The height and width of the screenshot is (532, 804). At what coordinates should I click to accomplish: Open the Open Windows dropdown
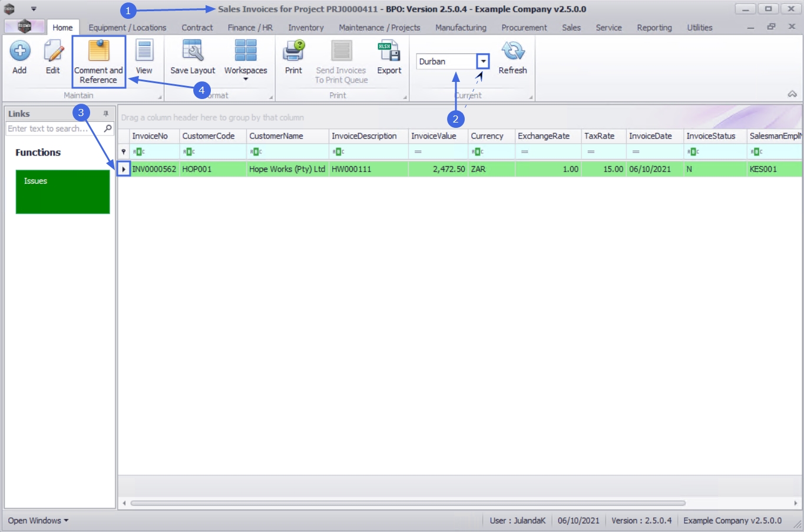click(38, 521)
